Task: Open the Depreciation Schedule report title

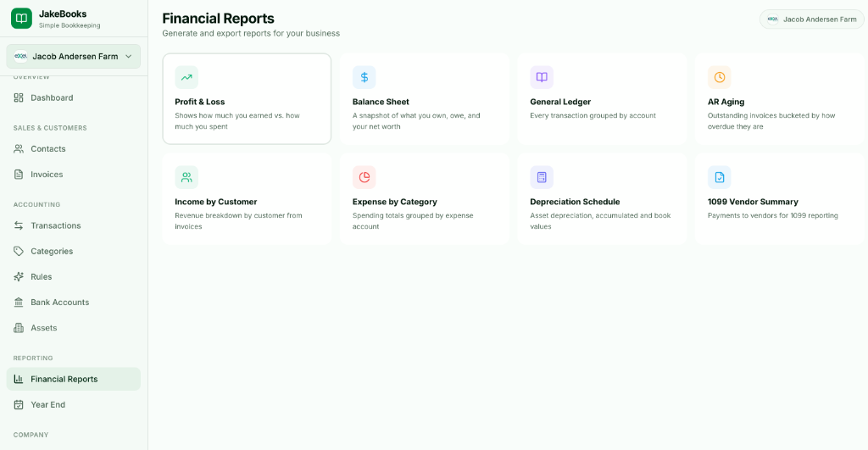Action: tap(575, 202)
